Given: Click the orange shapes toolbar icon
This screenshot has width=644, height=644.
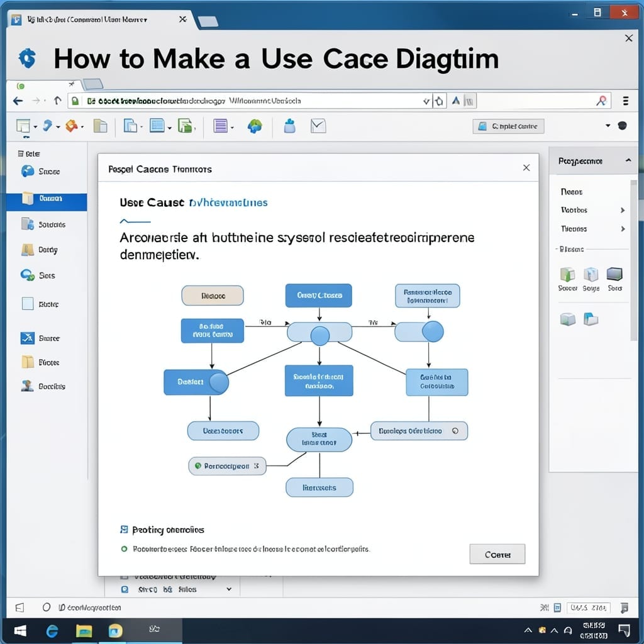Looking at the screenshot, I should click(x=72, y=126).
